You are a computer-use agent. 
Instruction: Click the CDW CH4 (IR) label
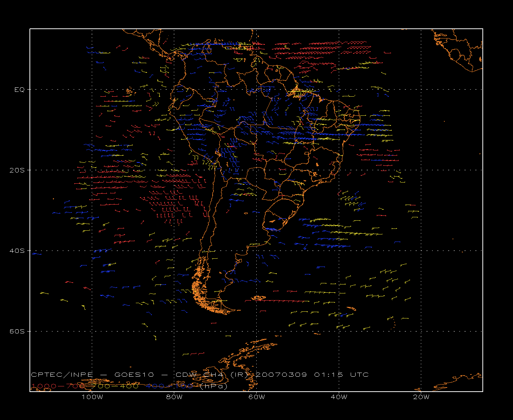point(212,374)
